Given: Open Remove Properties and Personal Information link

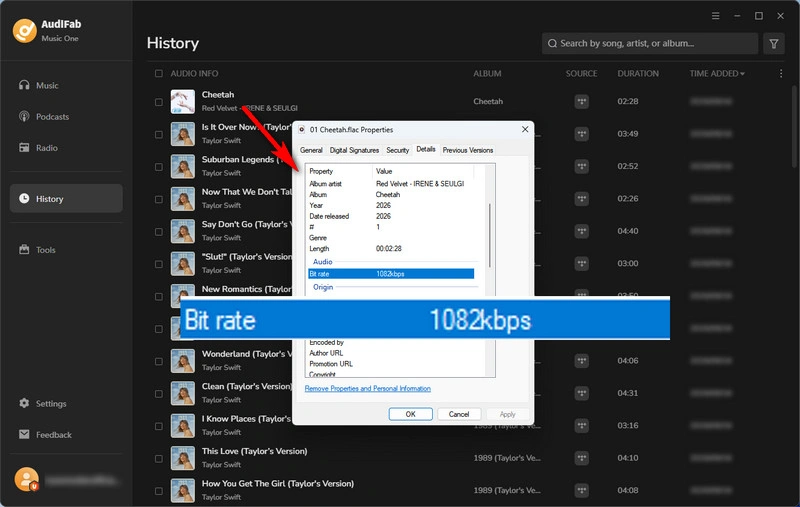Looking at the screenshot, I should (x=367, y=388).
